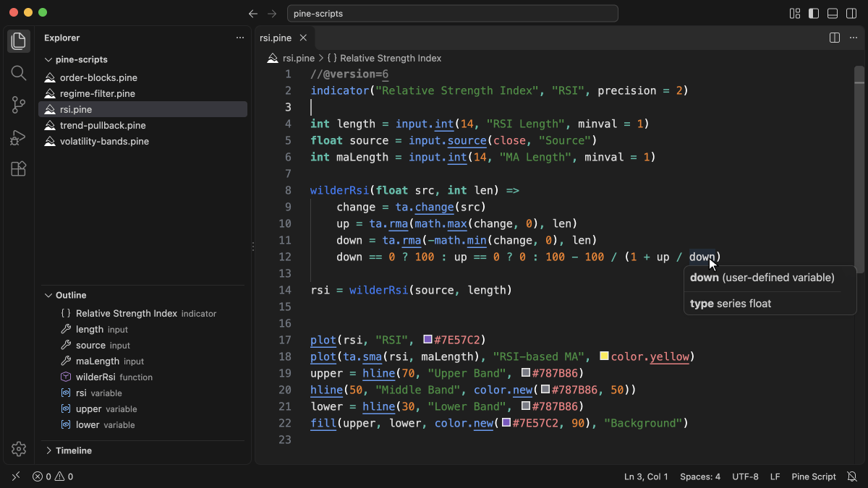868x488 pixels.
Task: Select the length input in Outline
Action: (142, 330)
